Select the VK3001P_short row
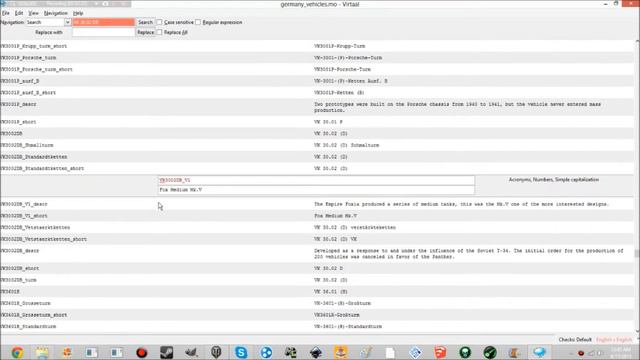The height and width of the screenshot is (360, 640). (317, 122)
